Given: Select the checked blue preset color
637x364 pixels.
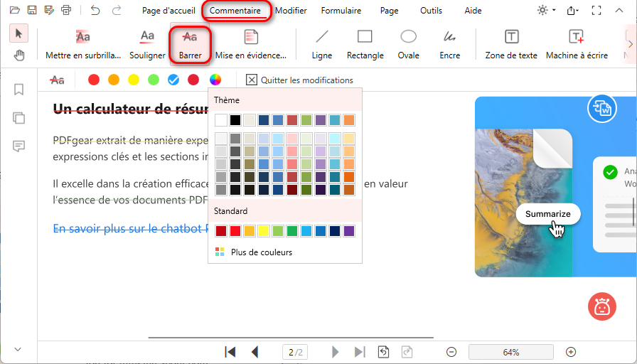Looking at the screenshot, I should tap(173, 80).
